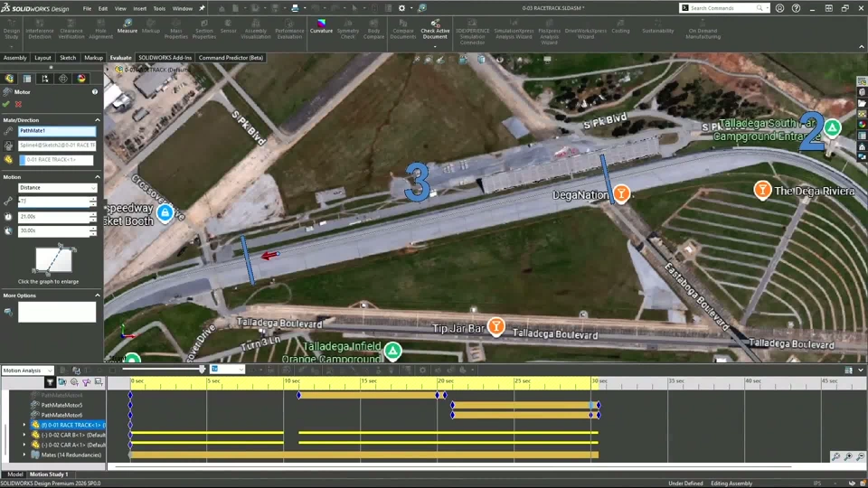The width and height of the screenshot is (868, 488).
Task: Increment the 21.00s start time spinner
Action: click(93, 214)
